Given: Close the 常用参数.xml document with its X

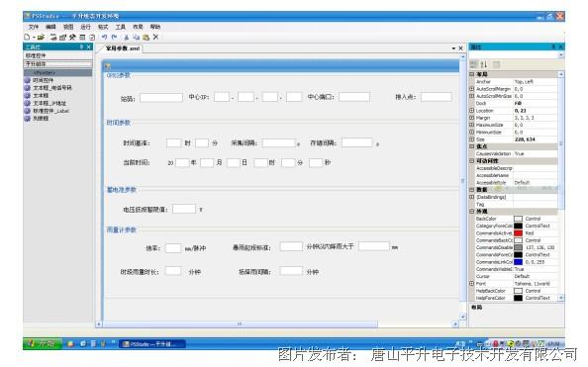Looking at the screenshot, I should (461, 48).
